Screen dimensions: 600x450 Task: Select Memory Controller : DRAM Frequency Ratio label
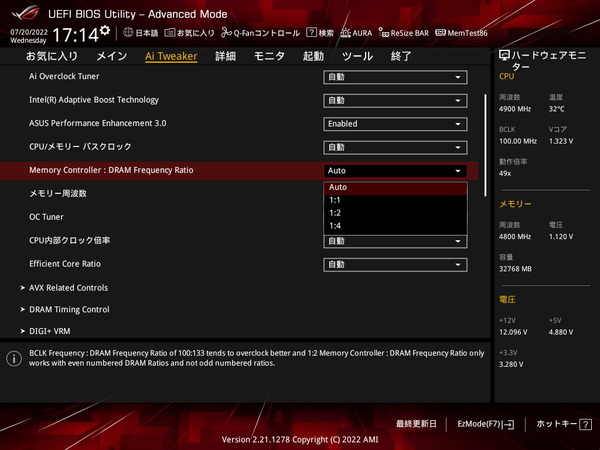111,170
